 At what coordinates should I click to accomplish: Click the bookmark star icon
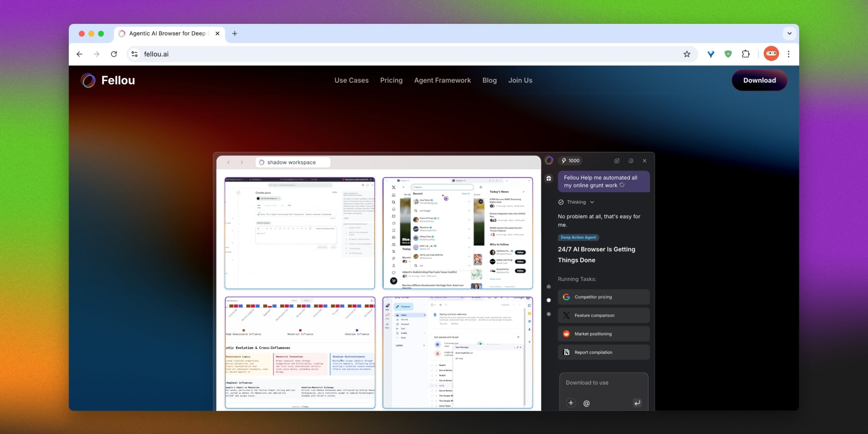click(x=687, y=54)
